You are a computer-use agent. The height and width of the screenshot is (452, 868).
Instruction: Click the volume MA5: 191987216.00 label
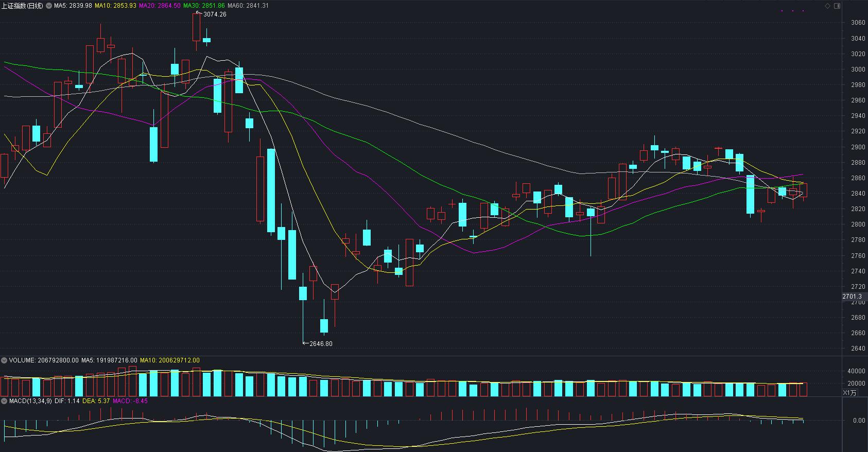click(x=109, y=360)
